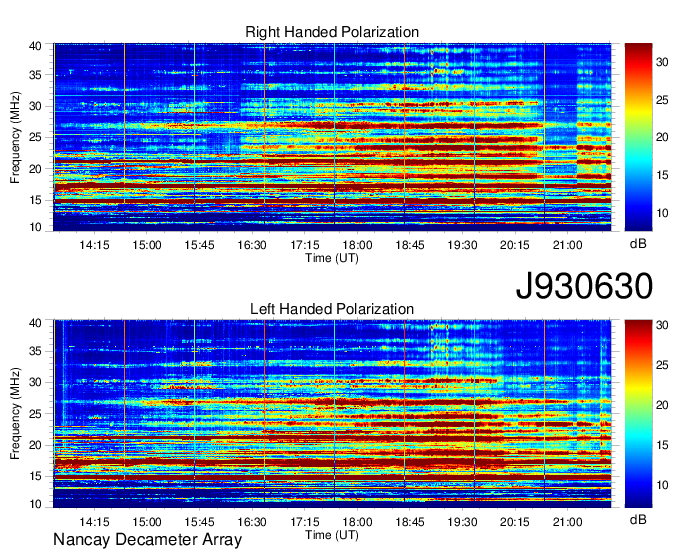
Task: Click "Time (UT)" label under Left Handed plot
Action: [332, 535]
